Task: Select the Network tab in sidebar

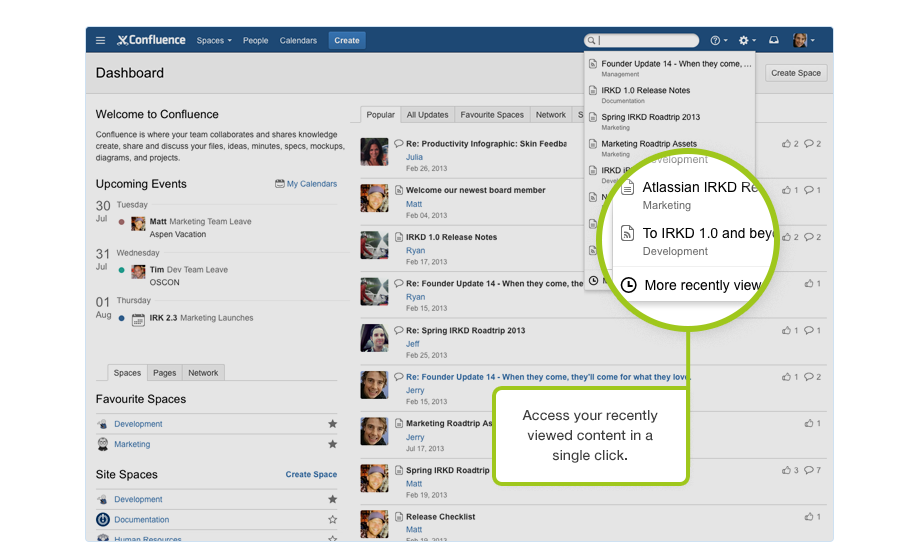Action: (203, 372)
